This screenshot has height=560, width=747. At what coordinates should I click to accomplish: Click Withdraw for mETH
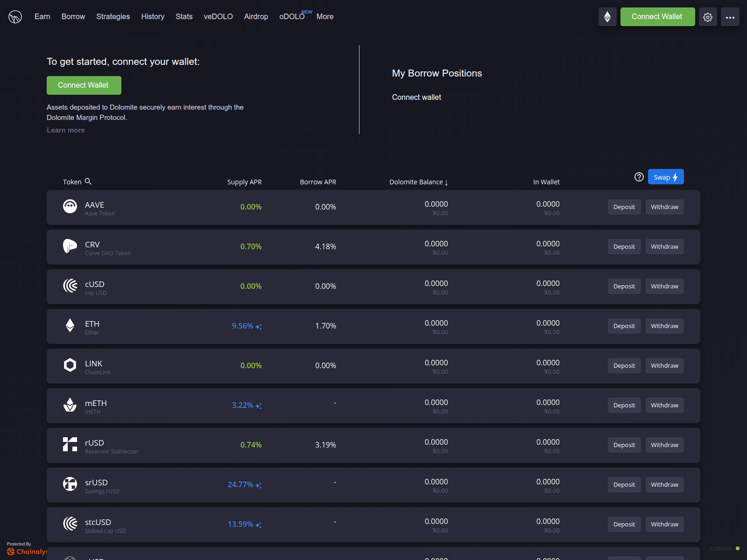(x=664, y=405)
